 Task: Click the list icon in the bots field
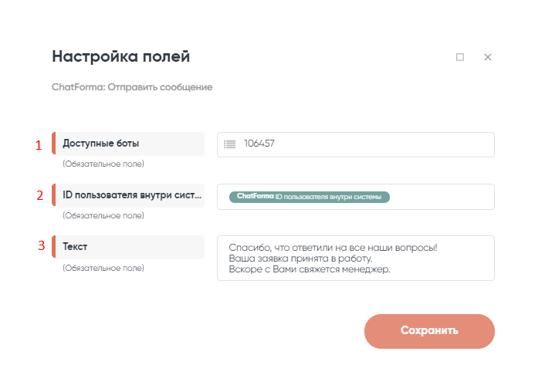pyautogui.click(x=229, y=144)
